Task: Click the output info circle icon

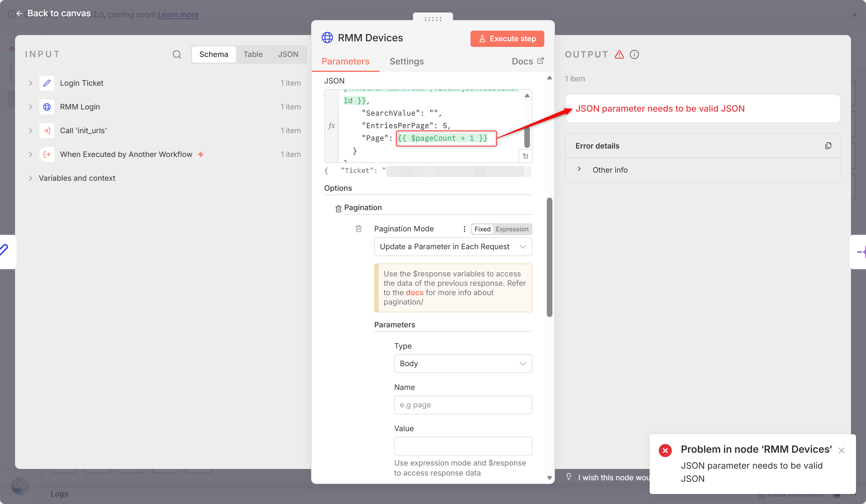Action: 634,54
